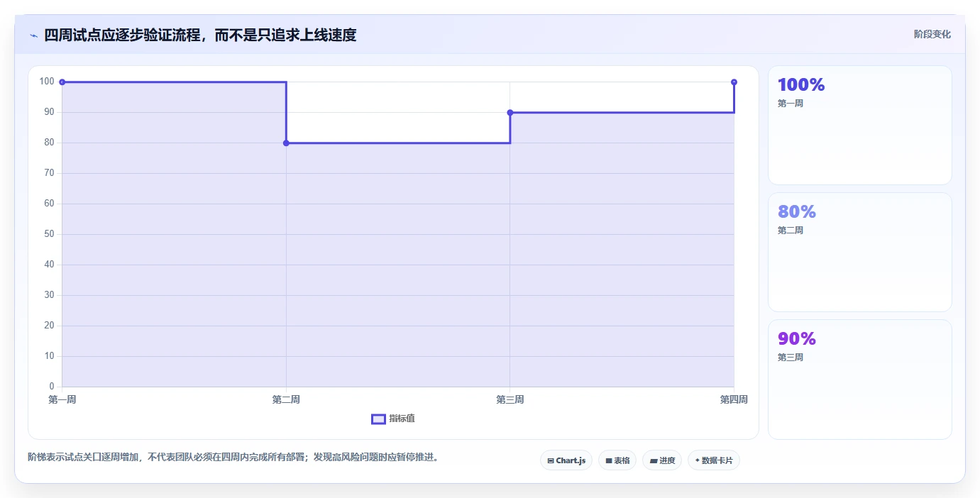Click the data point at 第一周 value 100
Screen dimensions: 980x498
click(62, 82)
